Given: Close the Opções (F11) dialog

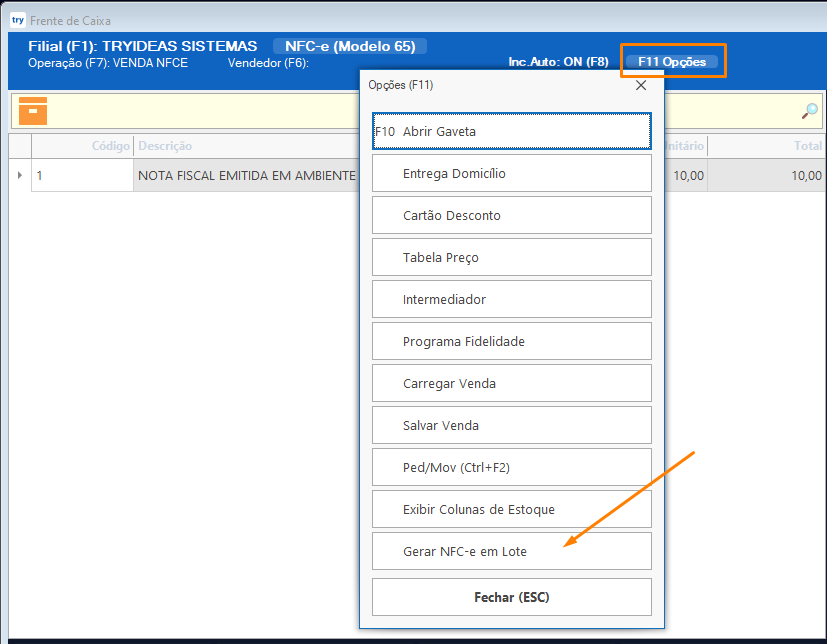Looking at the screenshot, I should click(x=641, y=85).
